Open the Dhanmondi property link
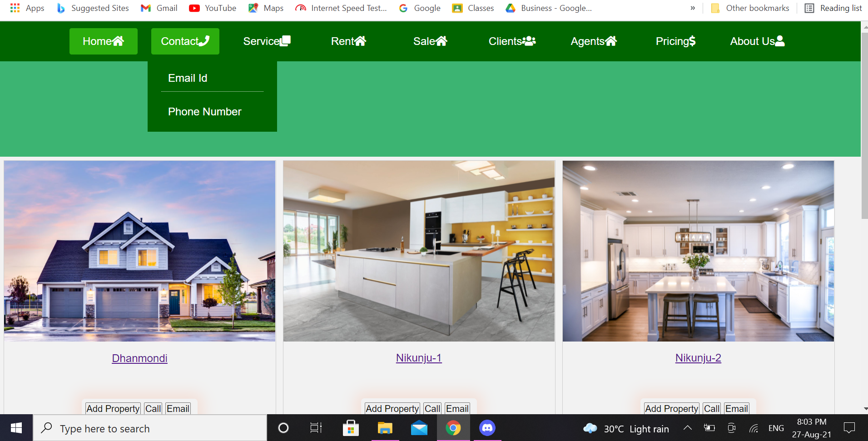The height and width of the screenshot is (441, 868). (140, 358)
